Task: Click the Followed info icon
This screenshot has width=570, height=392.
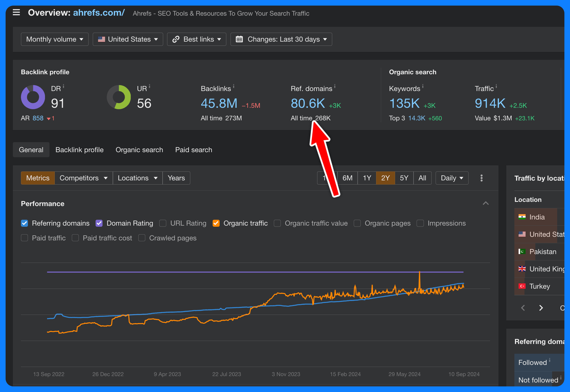Action: 550,360
